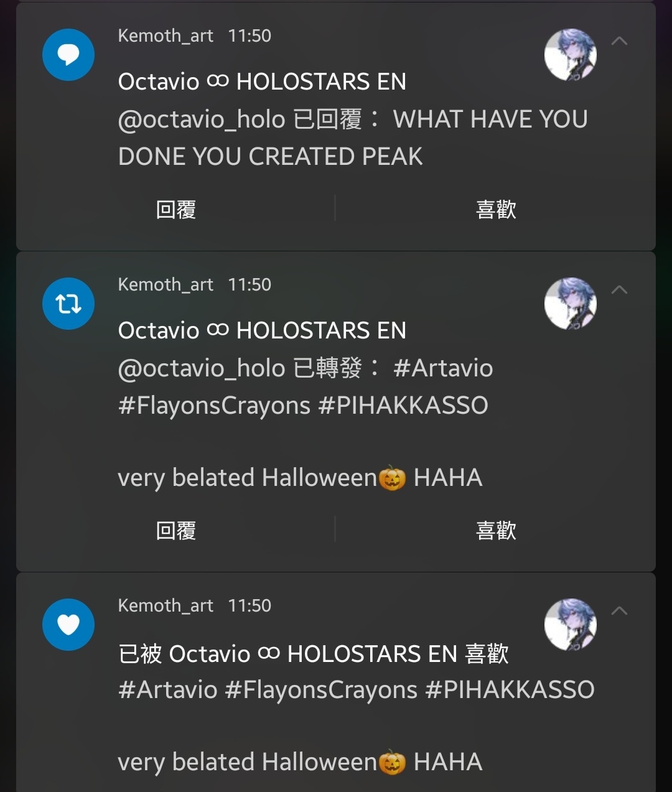Viewport: 672px width, 792px height.
Task: Tap #FlayonsCrayons in the retweet notification
Action: (214, 406)
